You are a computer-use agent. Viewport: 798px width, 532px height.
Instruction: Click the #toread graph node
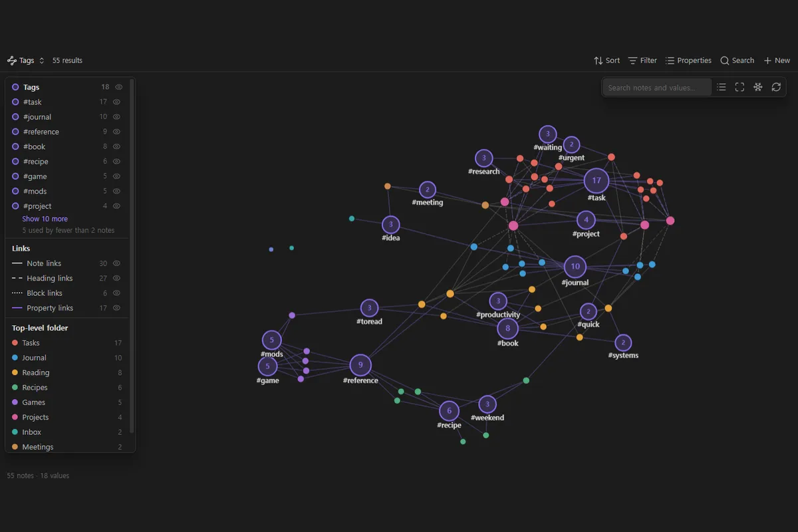pos(369,308)
